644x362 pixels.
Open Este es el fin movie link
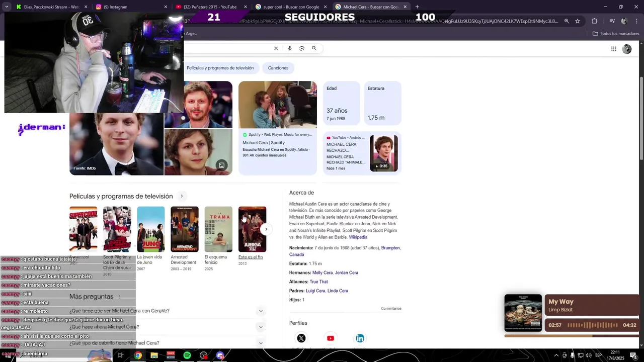click(251, 257)
